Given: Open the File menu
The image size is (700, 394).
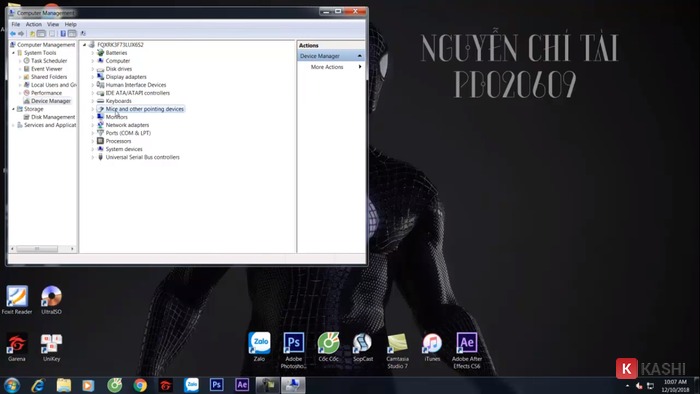Looking at the screenshot, I should [16, 24].
